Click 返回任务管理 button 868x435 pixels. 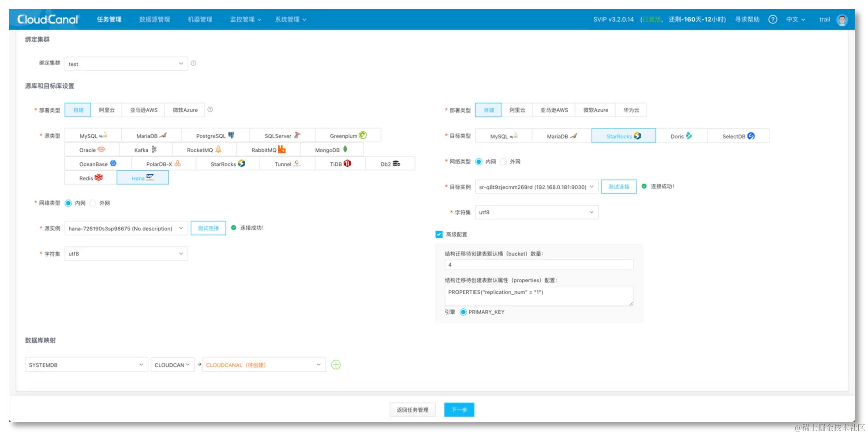pyautogui.click(x=412, y=410)
